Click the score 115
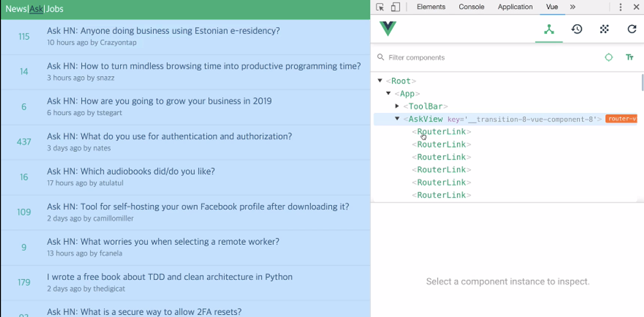 point(24,37)
